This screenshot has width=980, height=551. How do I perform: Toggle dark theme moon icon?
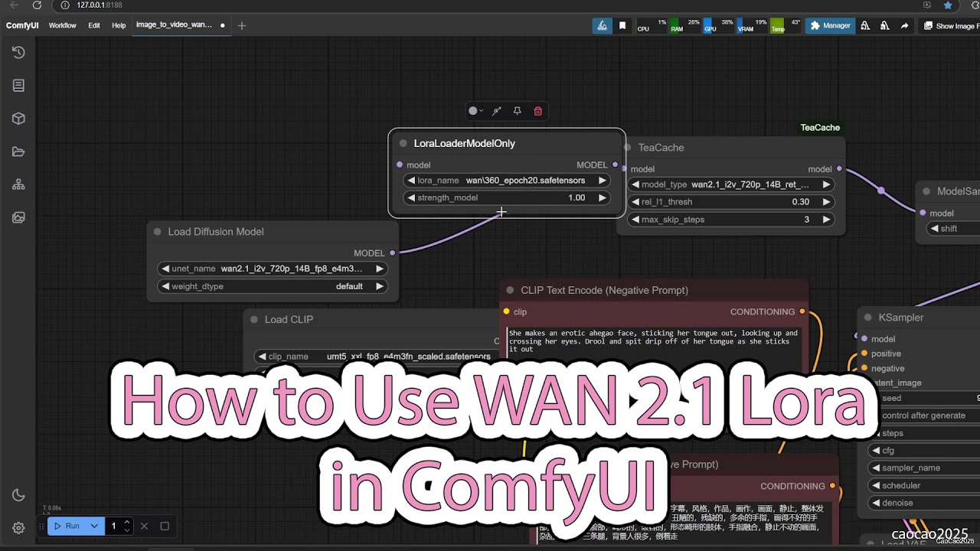tap(18, 495)
